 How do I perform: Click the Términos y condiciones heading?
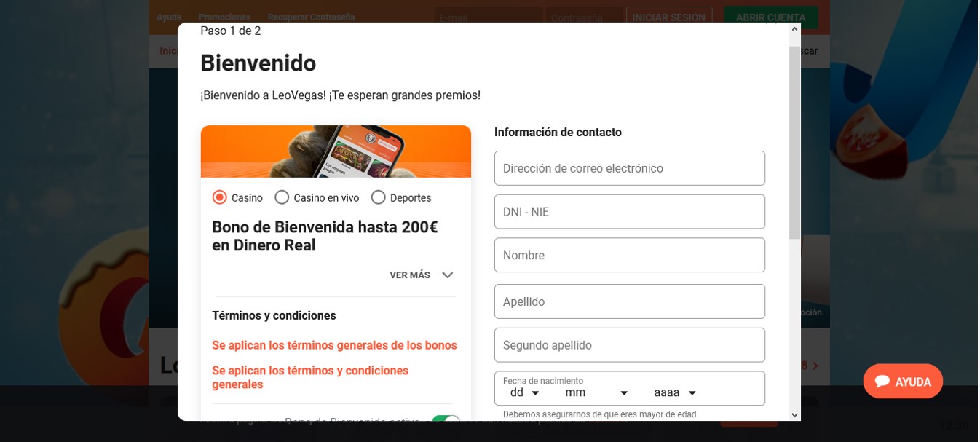point(274,315)
